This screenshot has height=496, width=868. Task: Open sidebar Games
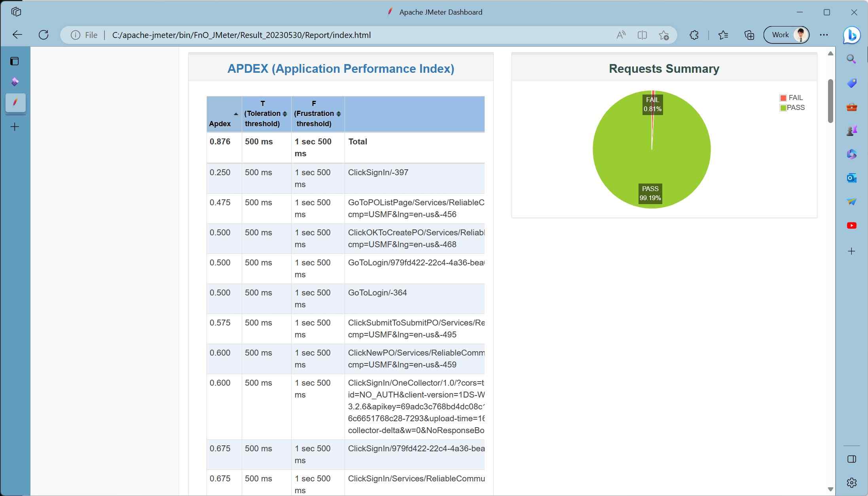point(851,131)
